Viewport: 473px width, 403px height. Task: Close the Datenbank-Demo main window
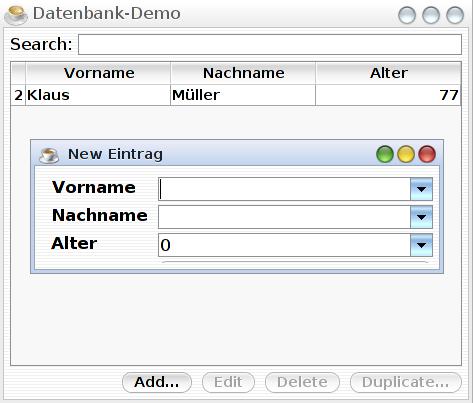pos(455,15)
